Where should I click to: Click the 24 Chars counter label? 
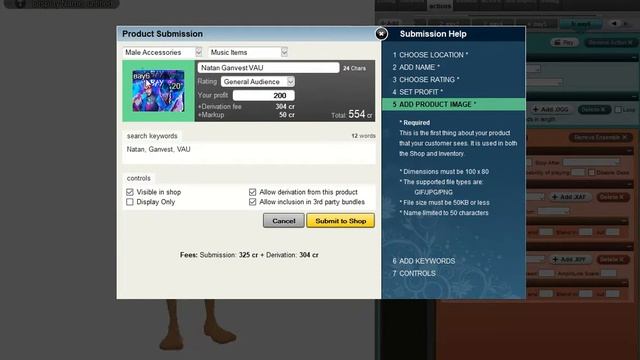point(354,68)
